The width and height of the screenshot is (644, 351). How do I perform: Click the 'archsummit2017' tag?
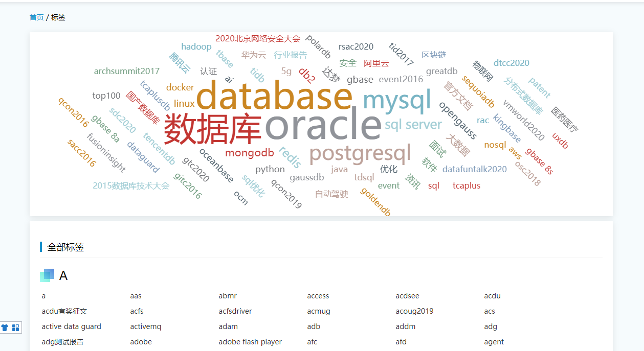click(127, 71)
